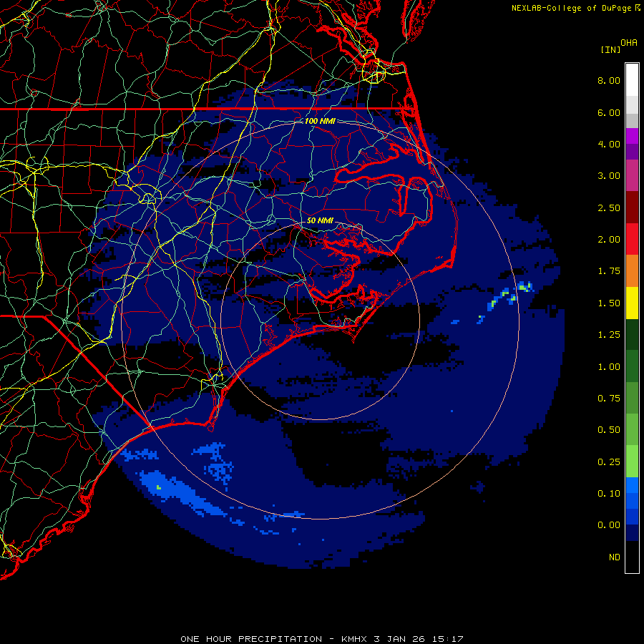Click the 1.25 legend value
The height and width of the screenshot is (644, 644).
tap(609, 335)
